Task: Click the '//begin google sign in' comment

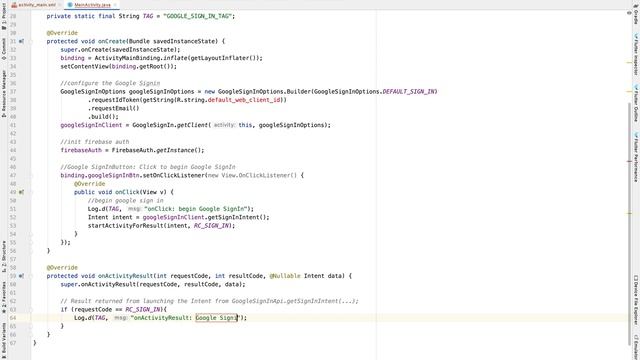Action: [125, 201]
